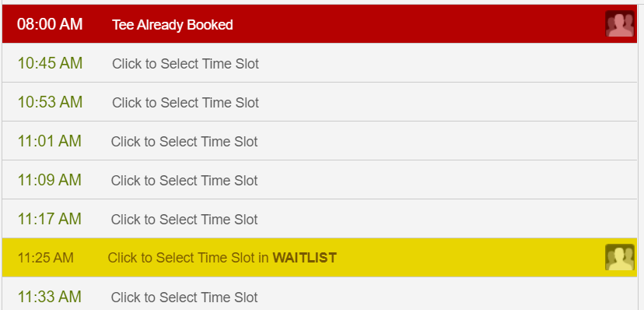
Task: Click the 11:25 AM time label
Action: tap(46, 258)
